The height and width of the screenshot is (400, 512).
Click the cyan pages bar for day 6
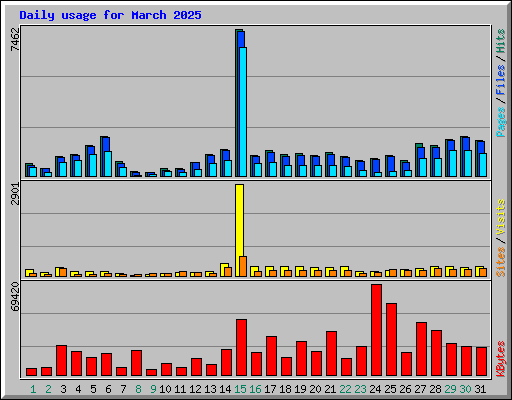(x=108, y=164)
